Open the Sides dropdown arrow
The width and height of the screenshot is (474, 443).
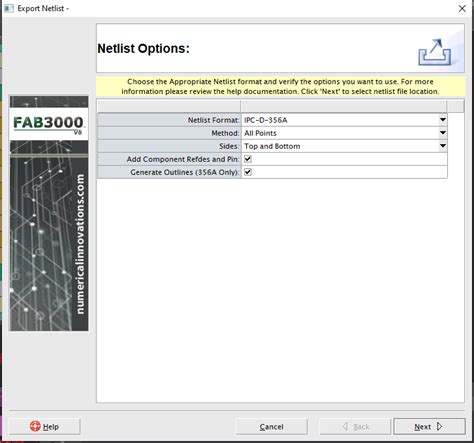pos(443,146)
